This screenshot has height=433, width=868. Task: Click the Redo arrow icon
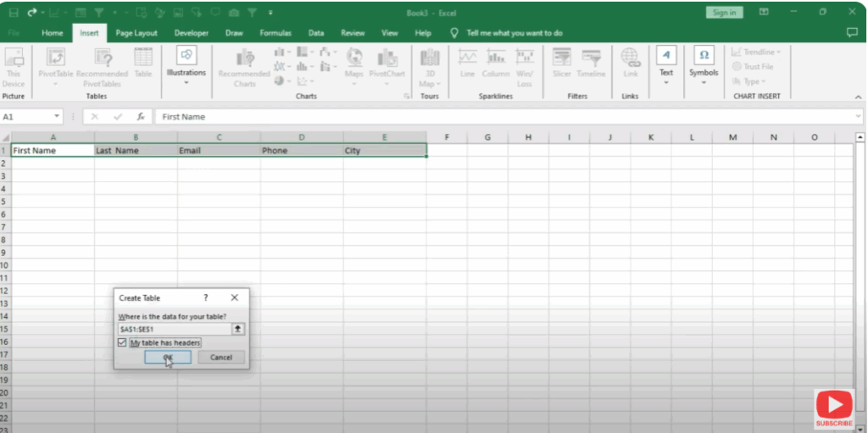coord(31,12)
